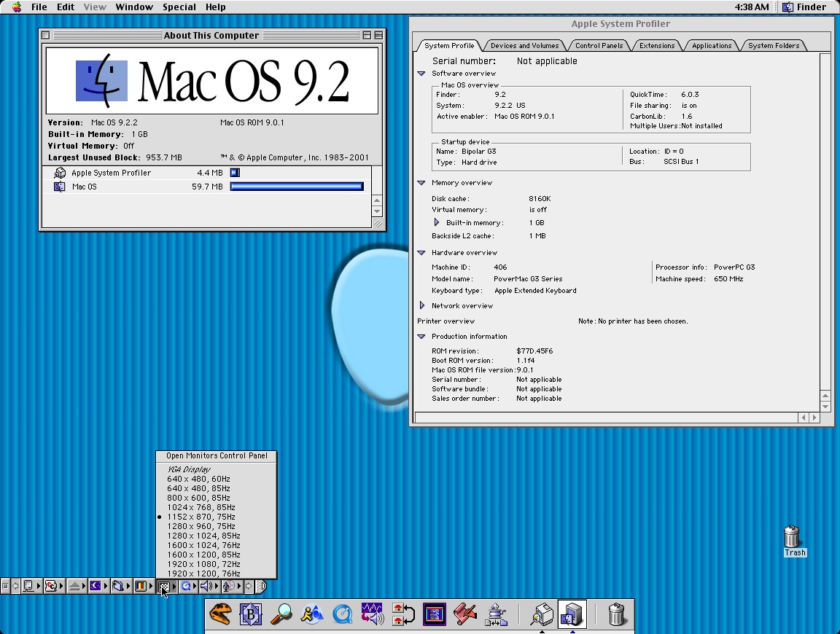Click the boxed letter B dock icon
Viewport: 840px width, 634px height.
tap(251, 614)
